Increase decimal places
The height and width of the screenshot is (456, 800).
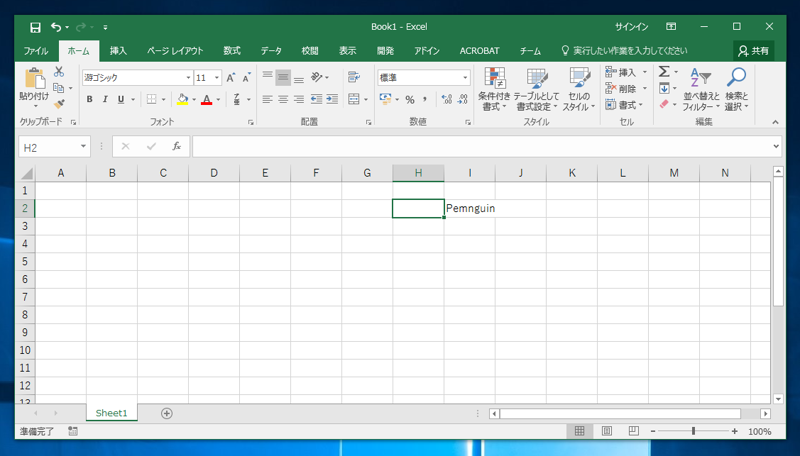click(x=447, y=99)
